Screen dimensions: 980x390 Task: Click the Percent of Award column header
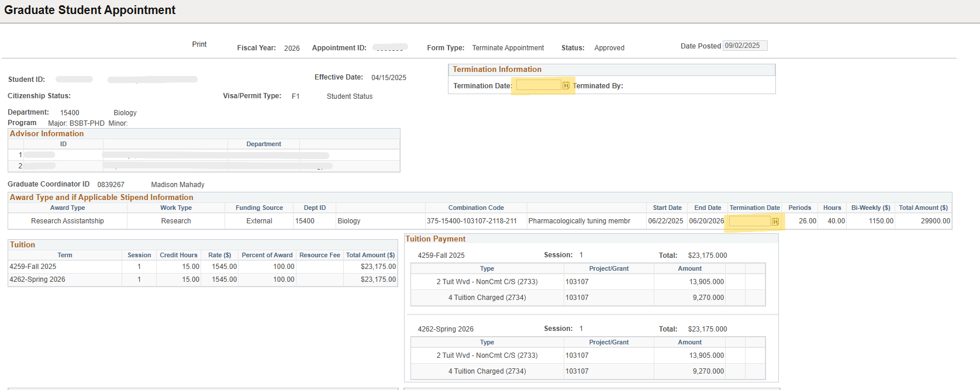[x=267, y=255]
